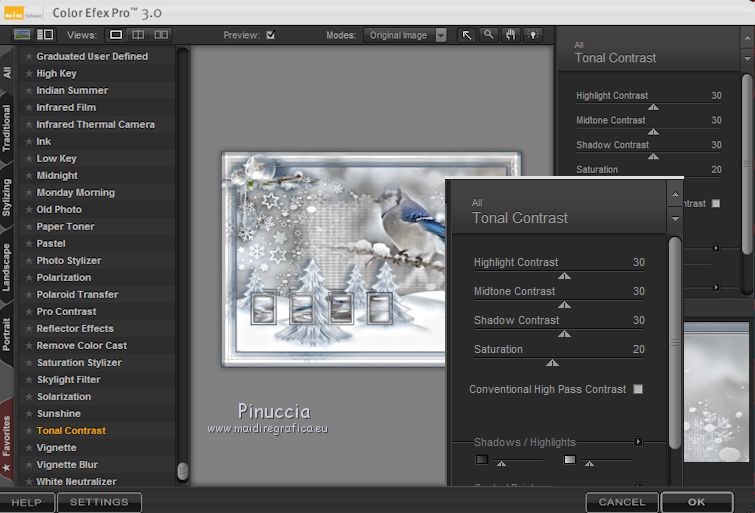This screenshot has height=513, width=755.
Task: Toggle favorite star for Paper Toner
Action: tap(29, 226)
